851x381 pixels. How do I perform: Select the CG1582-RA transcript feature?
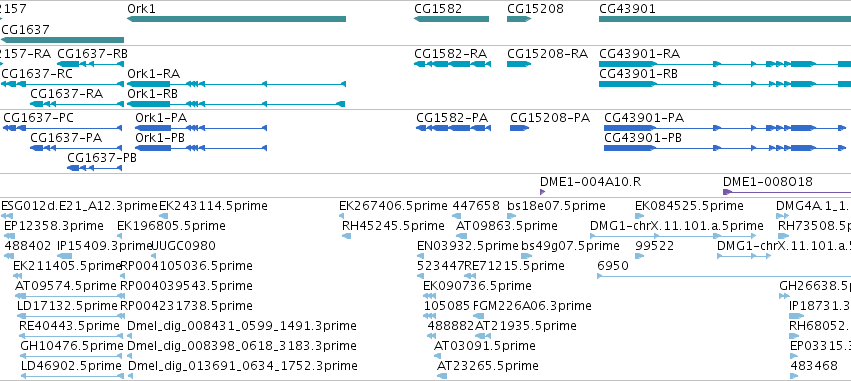tap(452, 64)
